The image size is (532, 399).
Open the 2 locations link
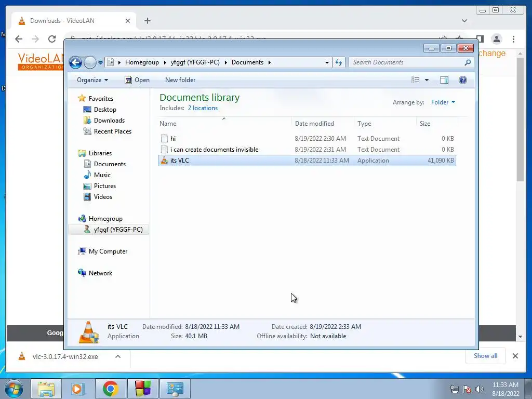click(x=203, y=108)
